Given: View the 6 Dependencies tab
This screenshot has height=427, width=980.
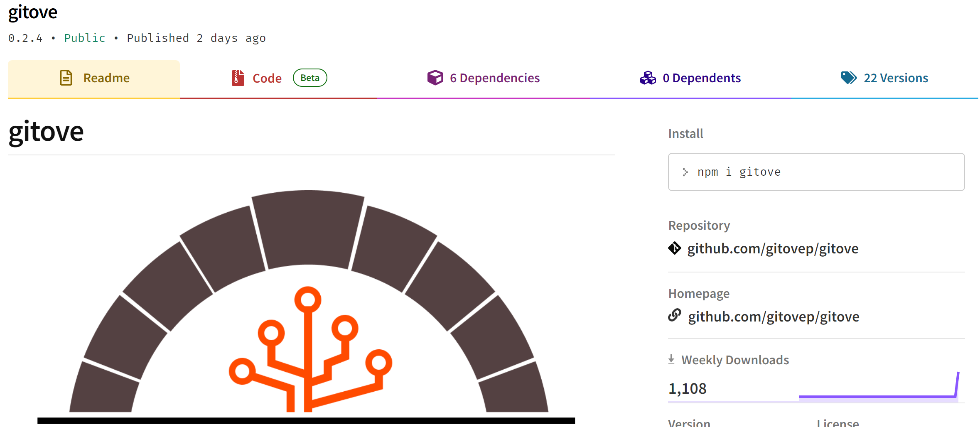Looking at the screenshot, I should [x=484, y=79].
